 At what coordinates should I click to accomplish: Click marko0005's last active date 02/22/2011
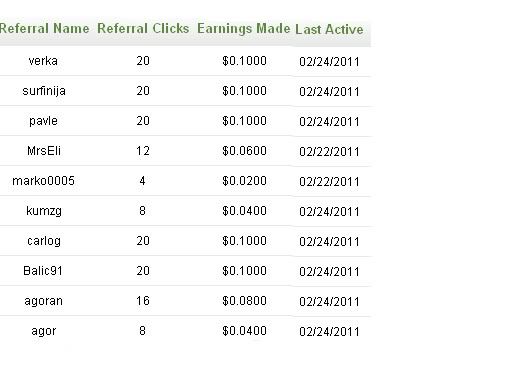329,182
